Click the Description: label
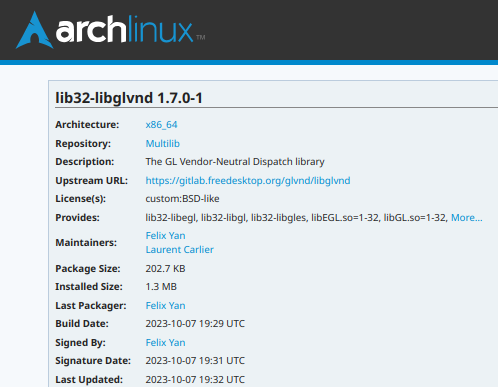The height and width of the screenshot is (387, 498). (84, 162)
